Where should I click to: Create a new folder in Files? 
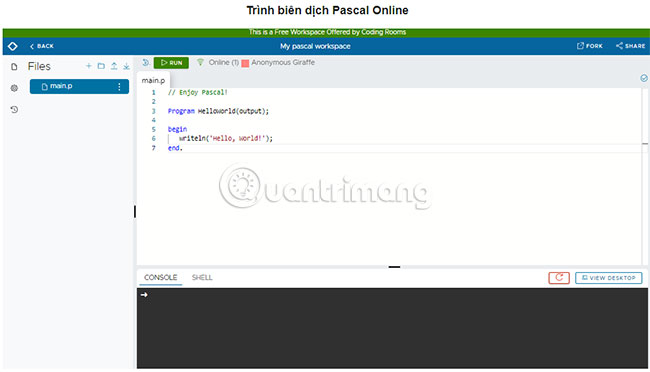point(101,66)
